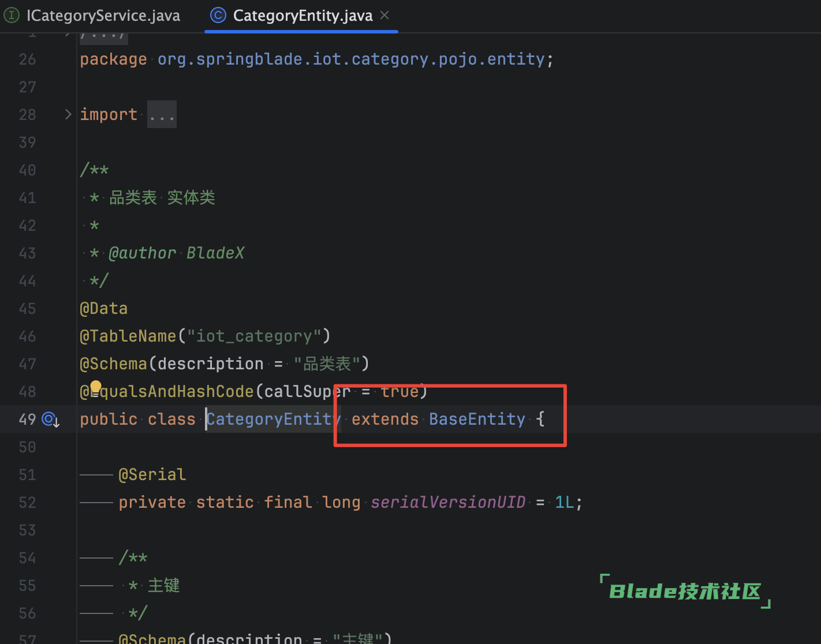The width and height of the screenshot is (821, 644).
Task: Close the CategoryEntity.java tab
Action: click(x=385, y=16)
